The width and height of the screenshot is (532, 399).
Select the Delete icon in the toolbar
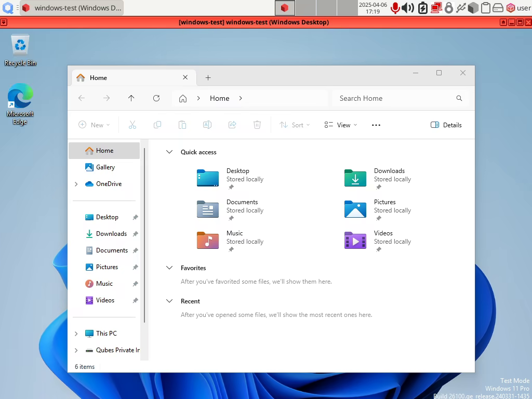pyautogui.click(x=257, y=125)
